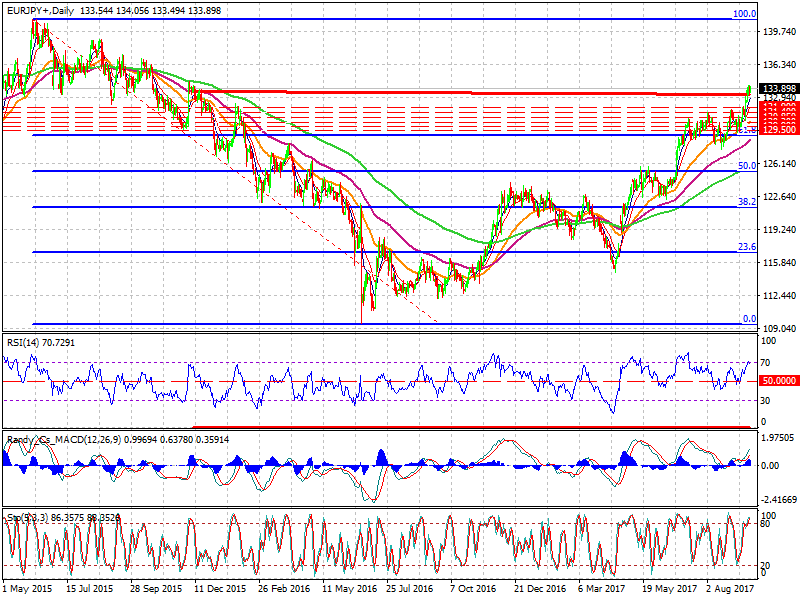Select the 50.0 Fibonacci level label
This screenshot has height=600, width=800.
click(746, 167)
